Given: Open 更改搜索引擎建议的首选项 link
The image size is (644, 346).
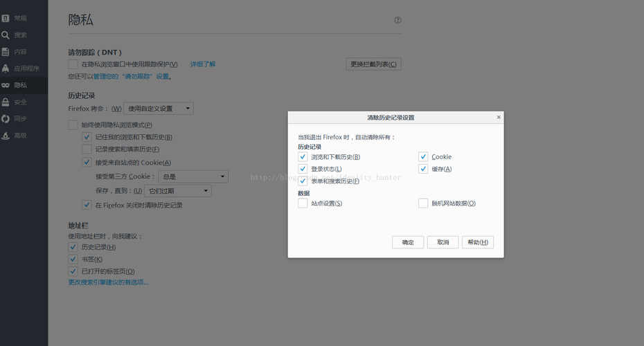Looking at the screenshot, I should 109,282.
